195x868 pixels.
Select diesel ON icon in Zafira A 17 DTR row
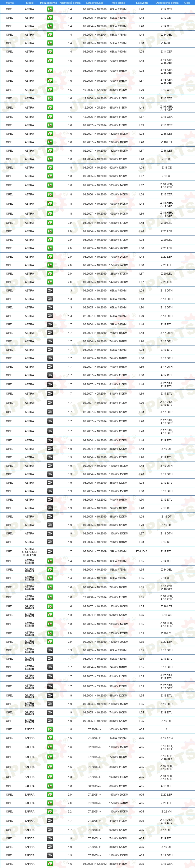tap(50, 830)
